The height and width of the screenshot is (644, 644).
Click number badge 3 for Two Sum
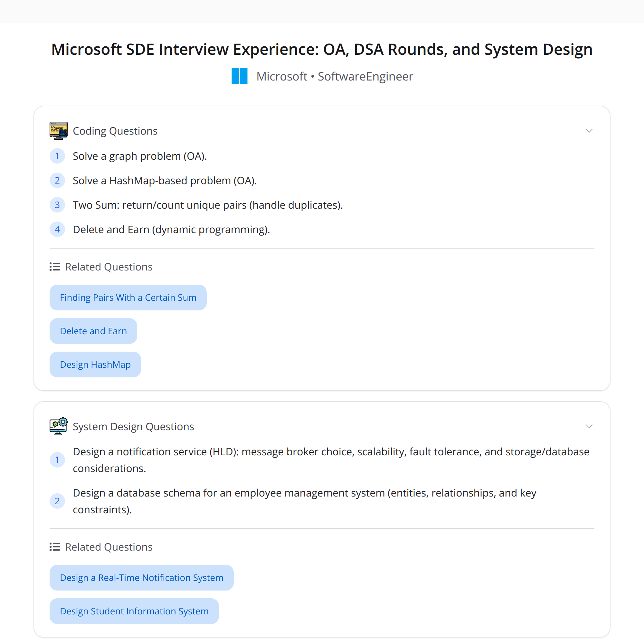tap(57, 205)
